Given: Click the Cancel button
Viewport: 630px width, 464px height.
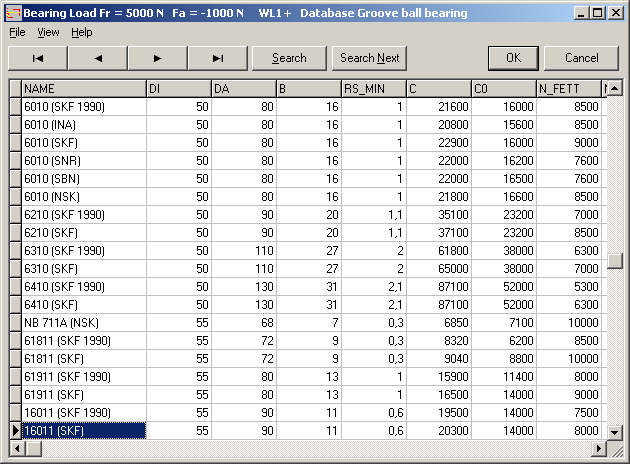Looking at the screenshot, I should point(581,58).
